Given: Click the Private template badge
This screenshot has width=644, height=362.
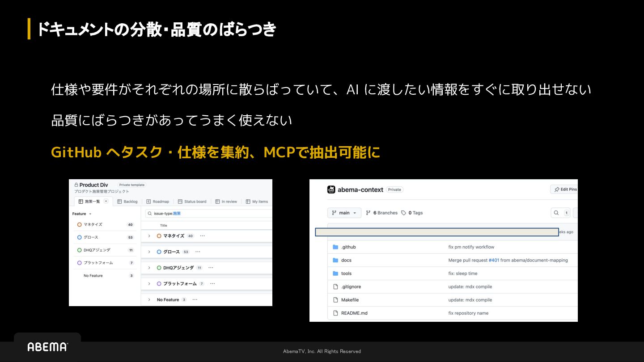Looking at the screenshot, I should point(132,185).
